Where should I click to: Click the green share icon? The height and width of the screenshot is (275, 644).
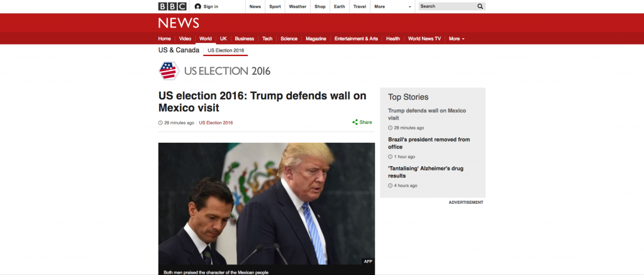point(355,122)
